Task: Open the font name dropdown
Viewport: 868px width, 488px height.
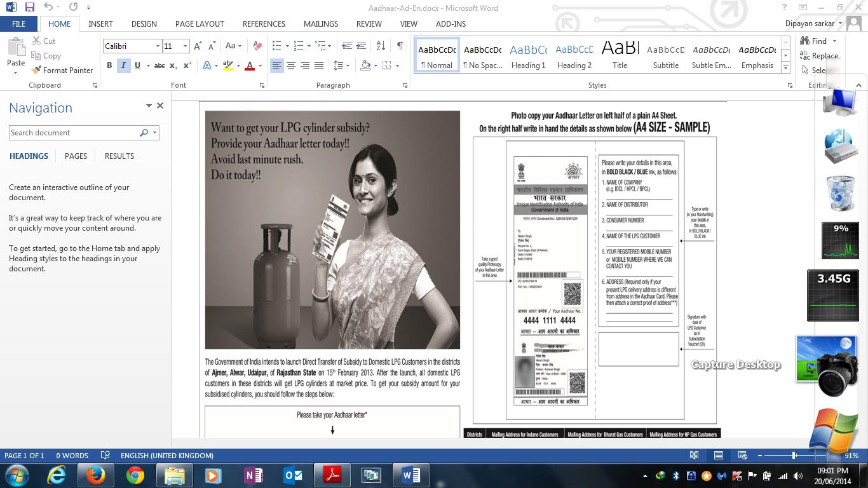Action: tap(157, 46)
